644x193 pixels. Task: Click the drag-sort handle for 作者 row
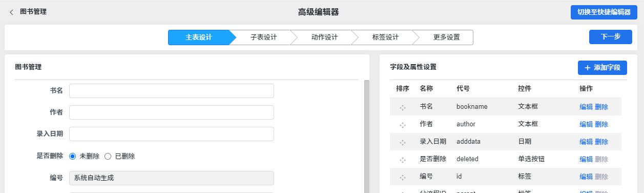(403, 125)
